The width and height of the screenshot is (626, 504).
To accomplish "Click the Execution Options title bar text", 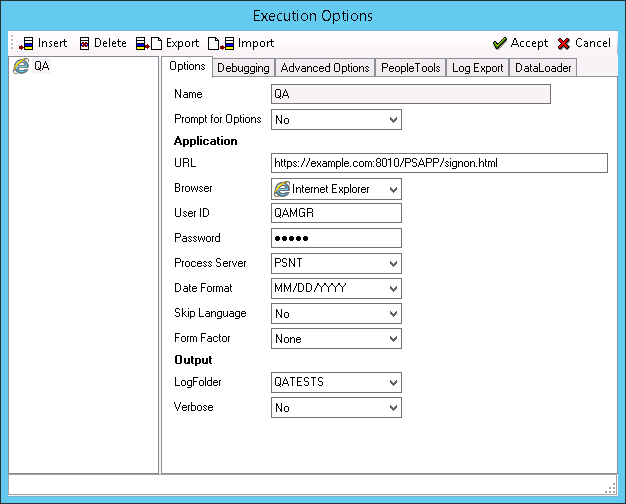I will [x=313, y=16].
